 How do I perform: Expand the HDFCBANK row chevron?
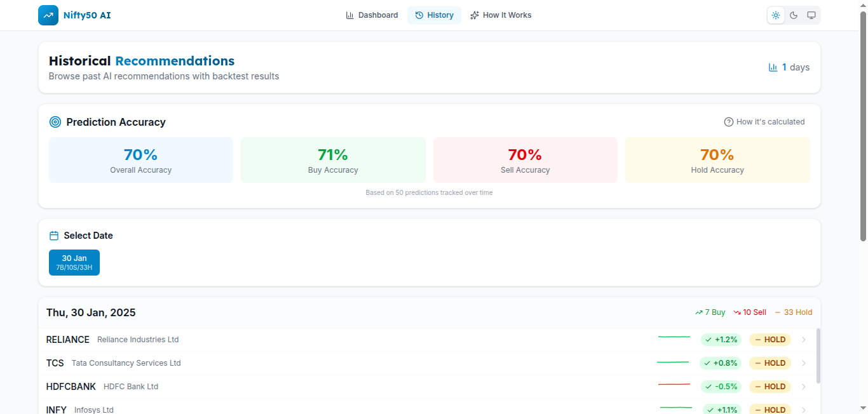(804, 387)
